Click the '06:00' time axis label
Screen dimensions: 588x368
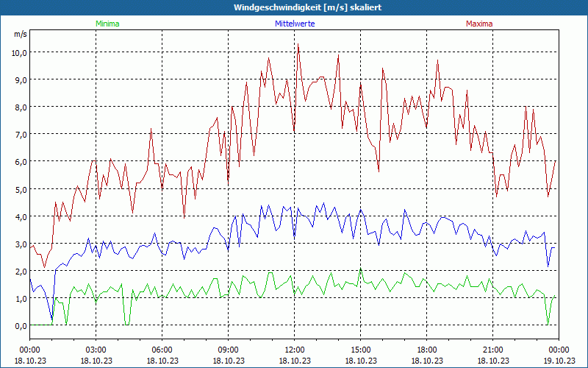click(162, 350)
